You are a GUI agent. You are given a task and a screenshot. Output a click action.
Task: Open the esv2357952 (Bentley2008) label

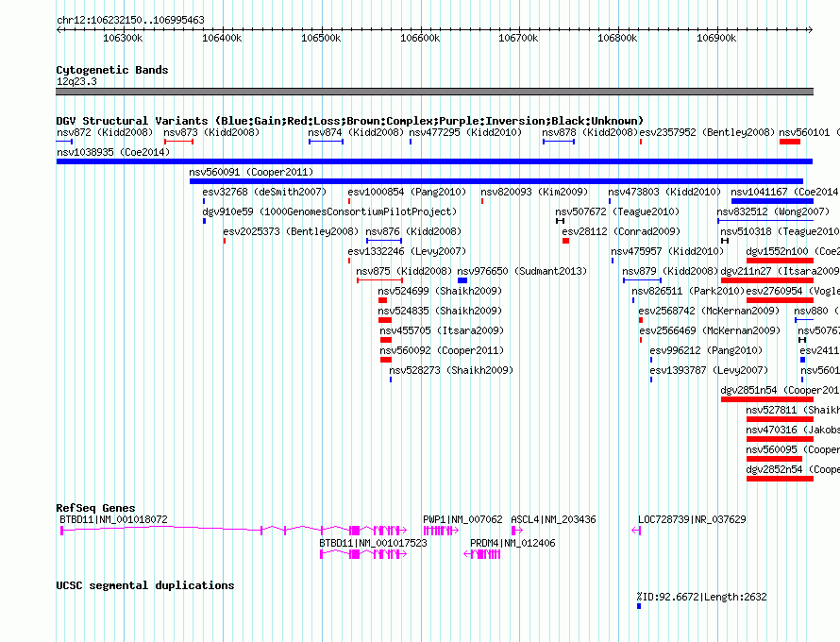[x=707, y=132]
